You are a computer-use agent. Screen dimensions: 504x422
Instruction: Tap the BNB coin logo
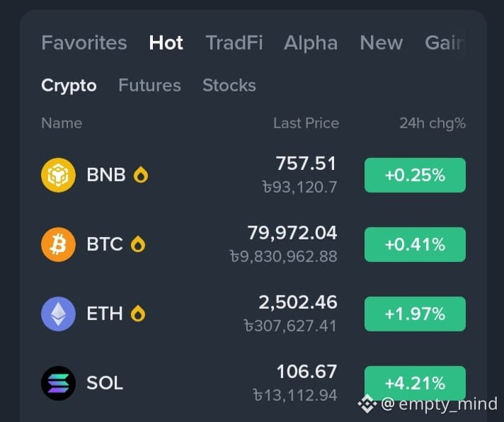click(58, 175)
